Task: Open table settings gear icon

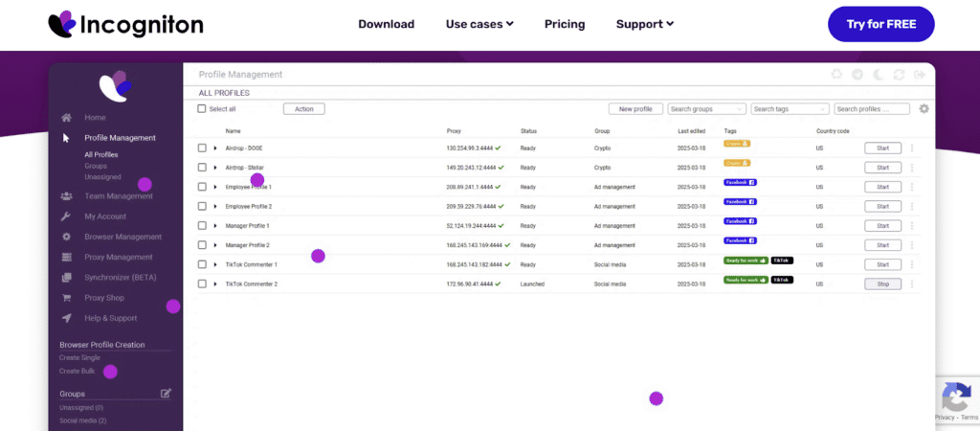Action: point(924,109)
